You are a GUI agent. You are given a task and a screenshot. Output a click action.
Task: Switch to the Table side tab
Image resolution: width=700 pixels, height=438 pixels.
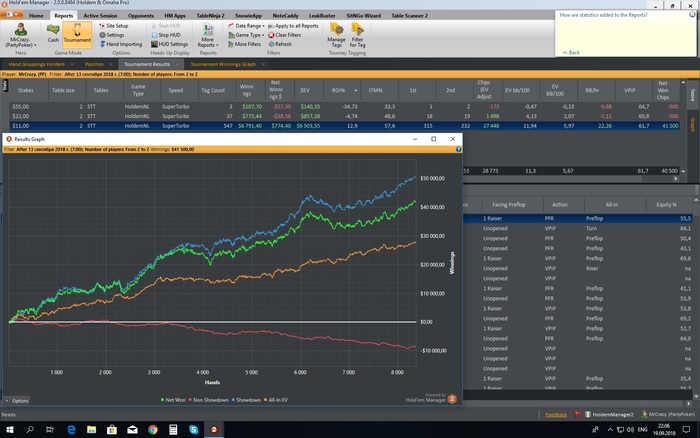692,95
